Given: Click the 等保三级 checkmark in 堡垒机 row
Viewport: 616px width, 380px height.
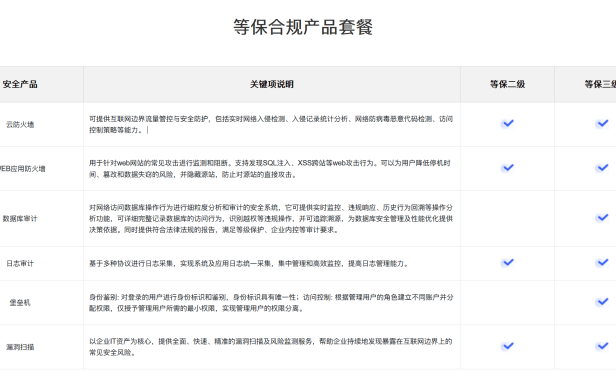Looking at the screenshot, I should point(602,302).
